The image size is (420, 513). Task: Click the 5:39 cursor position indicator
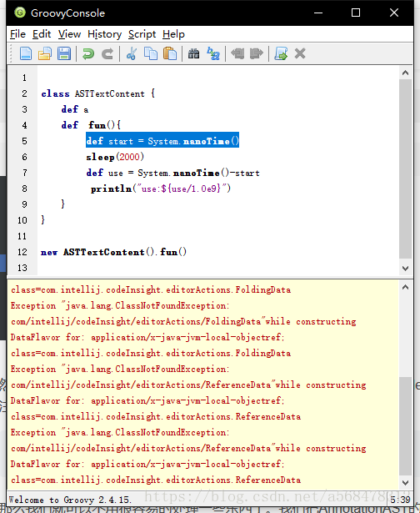(400, 500)
